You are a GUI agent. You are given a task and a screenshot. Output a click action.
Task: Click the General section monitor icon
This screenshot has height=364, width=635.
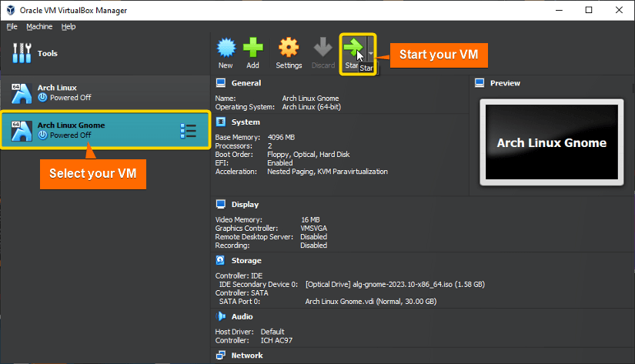point(221,83)
